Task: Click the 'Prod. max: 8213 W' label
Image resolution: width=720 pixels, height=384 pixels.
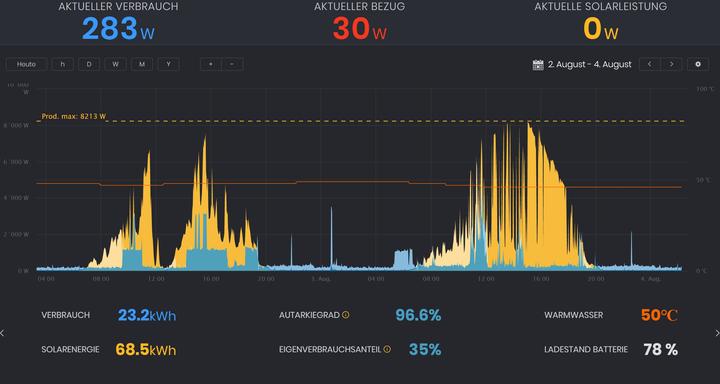Action: (73, 117)
